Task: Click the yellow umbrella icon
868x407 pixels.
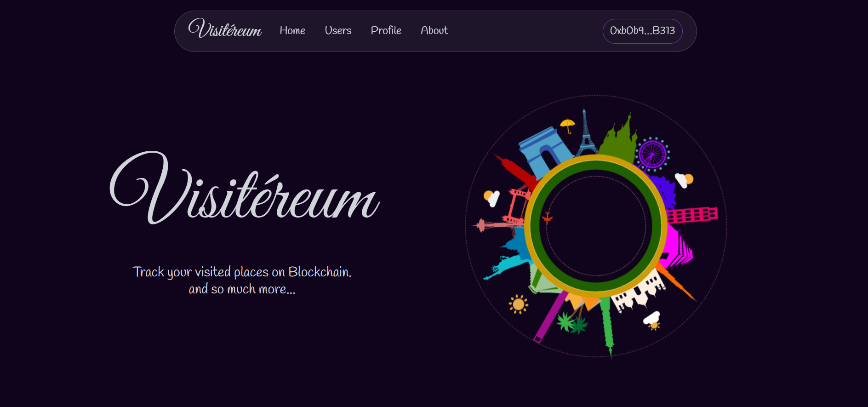Action: (568, 125)
